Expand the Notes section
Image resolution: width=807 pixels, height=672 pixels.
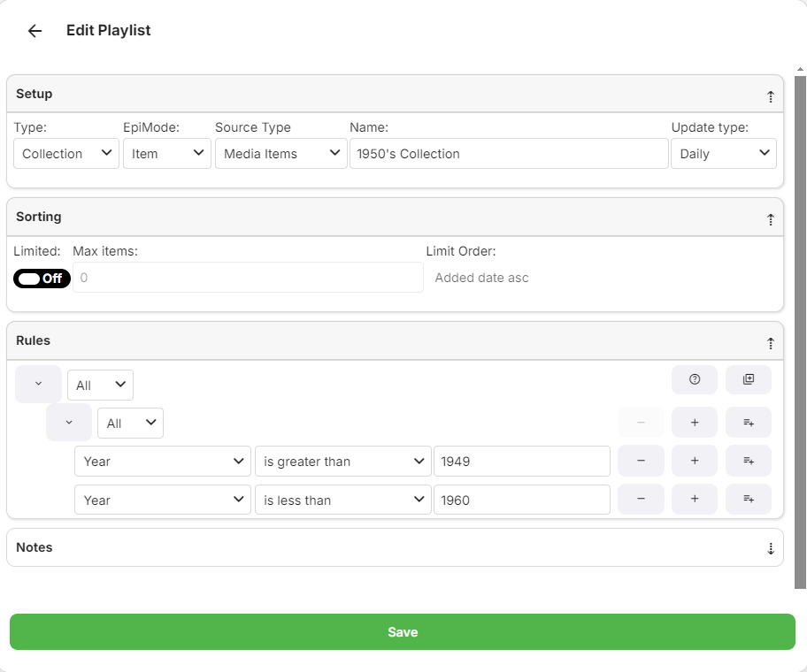point(769,548)
